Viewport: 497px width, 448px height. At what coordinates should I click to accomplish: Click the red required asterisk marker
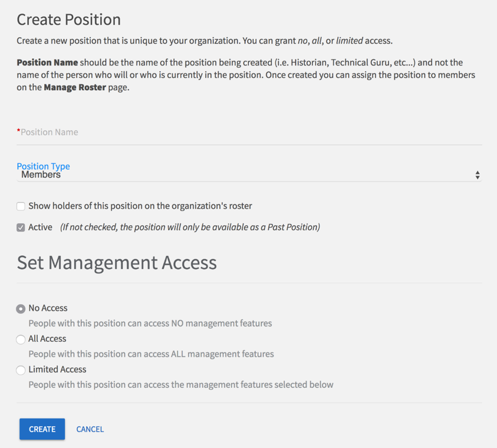[18, 131]
